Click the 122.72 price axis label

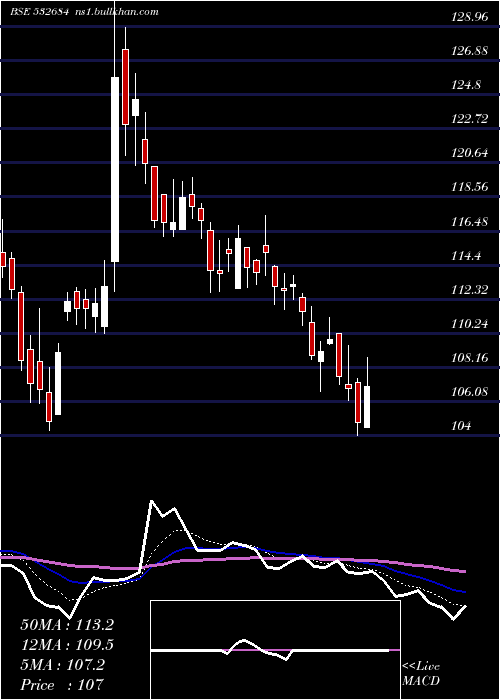[470, 119]
